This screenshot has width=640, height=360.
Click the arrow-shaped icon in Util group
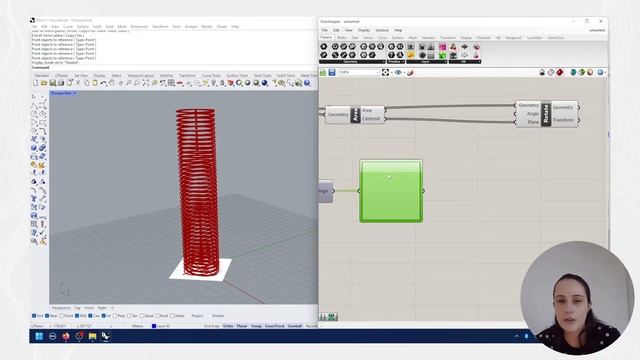[464, 47]
